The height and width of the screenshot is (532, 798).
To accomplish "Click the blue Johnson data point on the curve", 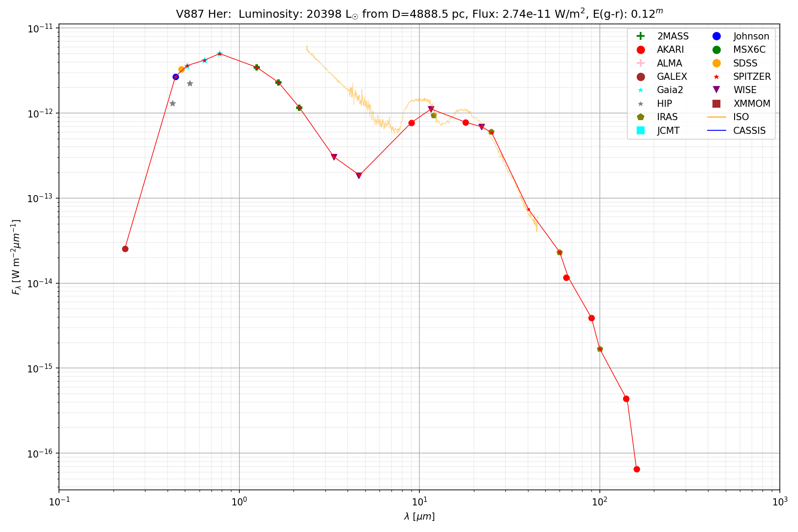I will (176, 77).
